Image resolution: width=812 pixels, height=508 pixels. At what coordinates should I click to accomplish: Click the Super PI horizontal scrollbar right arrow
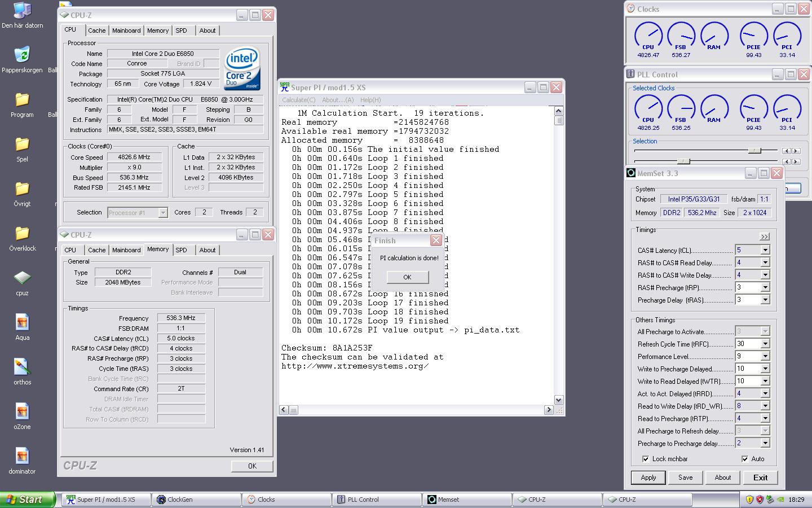pos(548,410)
